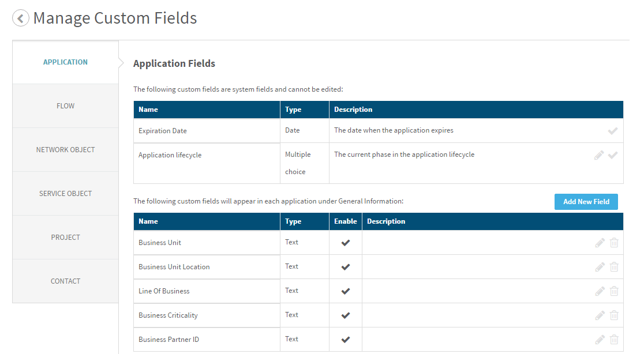Click pencil icon for Business Unit row
The height and width of the screenshot is (354, 644).
pyautogui.click(x=600, y=243)
